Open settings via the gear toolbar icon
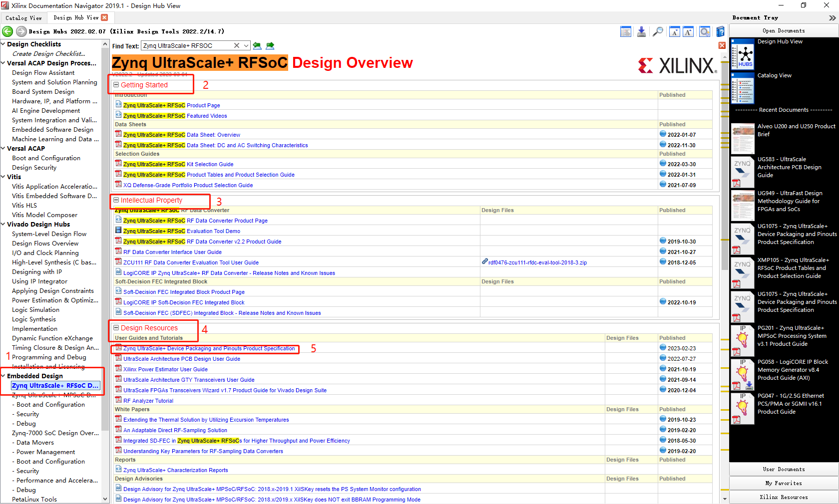The image size is (839, 504). pos(705,32)
